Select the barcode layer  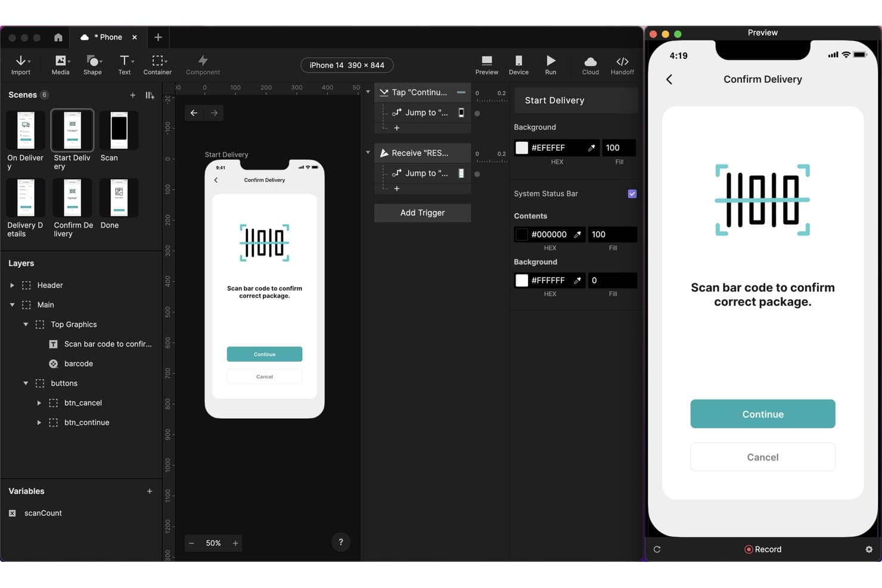[x=79, y=364]
